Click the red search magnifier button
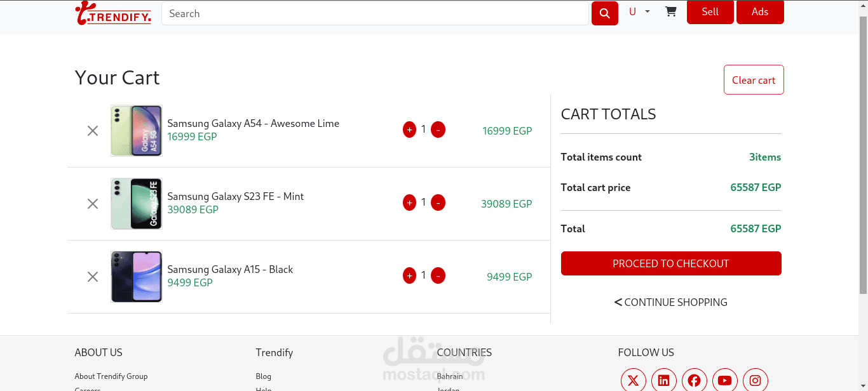This screenshot has height=391, width=868. click(605, 13)
